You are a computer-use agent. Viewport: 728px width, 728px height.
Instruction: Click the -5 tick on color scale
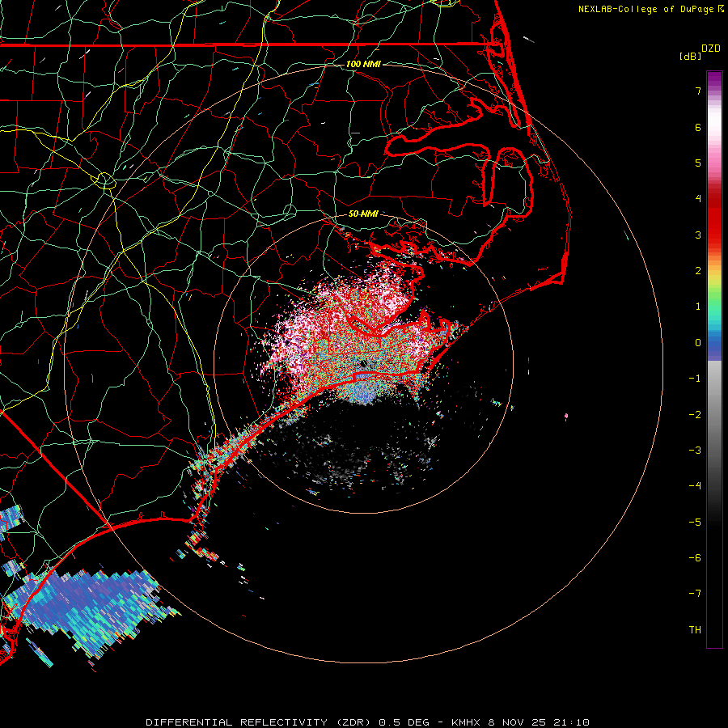[695, 523]
